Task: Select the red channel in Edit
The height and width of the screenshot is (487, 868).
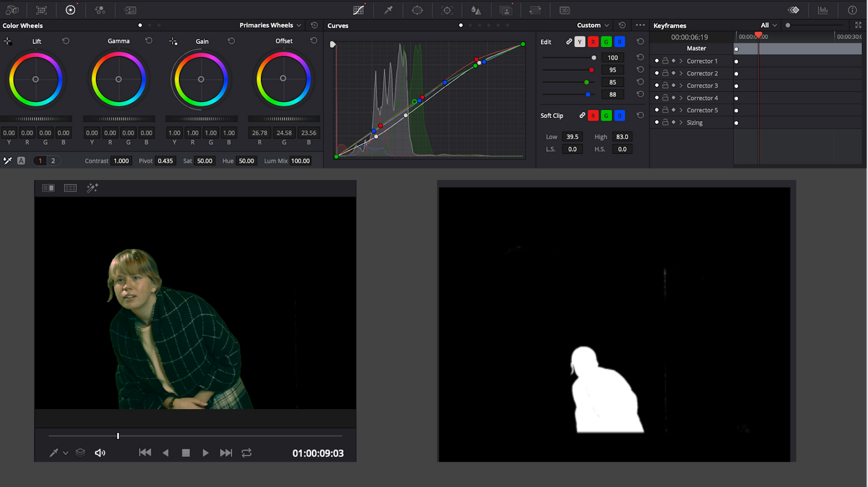Action: click(593, 41)
